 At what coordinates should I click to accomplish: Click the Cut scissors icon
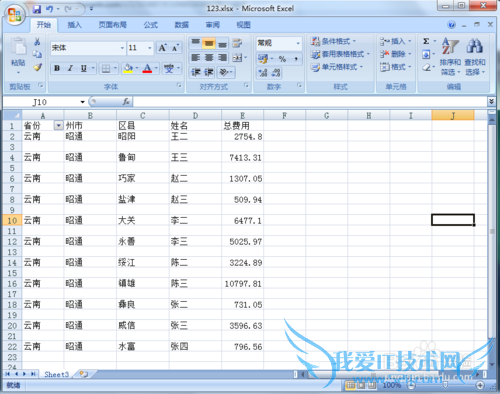point(37,42)
